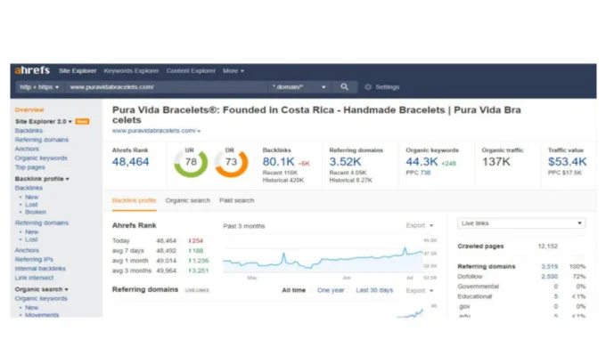
Task: Open New backlinks under Backlink profile
Action: point(32,197)
